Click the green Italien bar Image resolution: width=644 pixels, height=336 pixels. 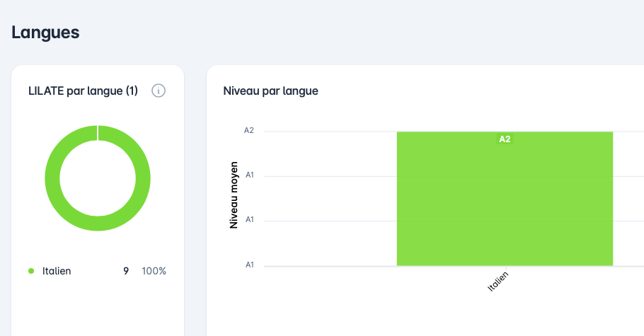click(504, 205)
